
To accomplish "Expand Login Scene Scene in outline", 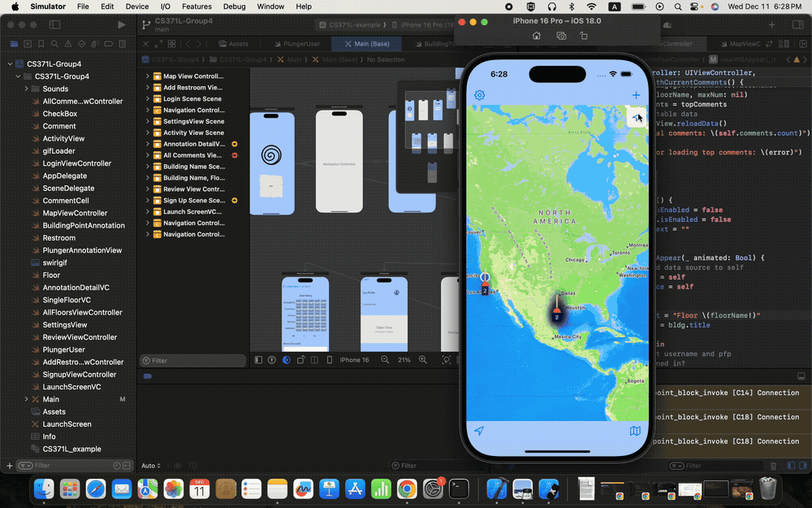I will click(x=147, y=98).
